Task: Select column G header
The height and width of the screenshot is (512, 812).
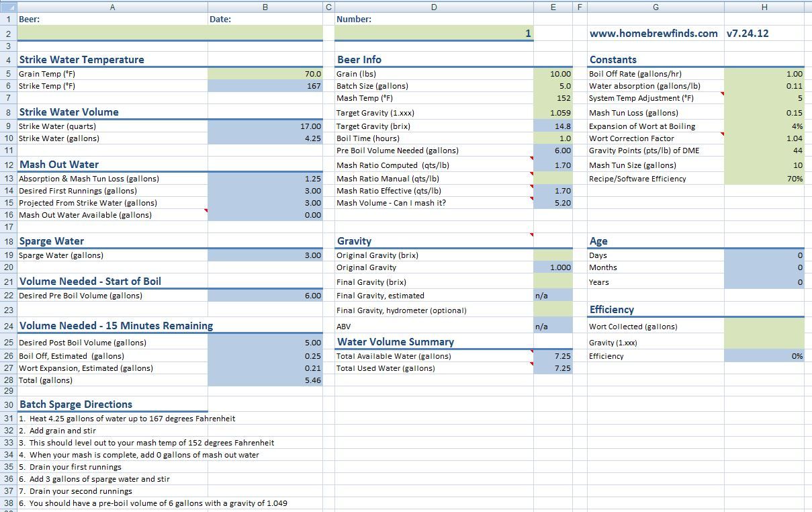Action: [656, 7]
